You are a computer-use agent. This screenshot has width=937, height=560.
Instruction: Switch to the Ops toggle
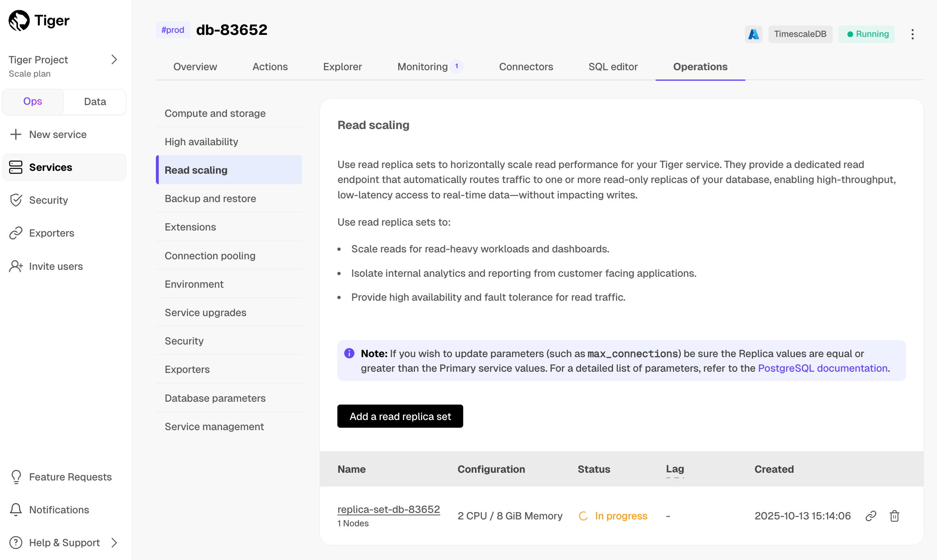point(33,101)
